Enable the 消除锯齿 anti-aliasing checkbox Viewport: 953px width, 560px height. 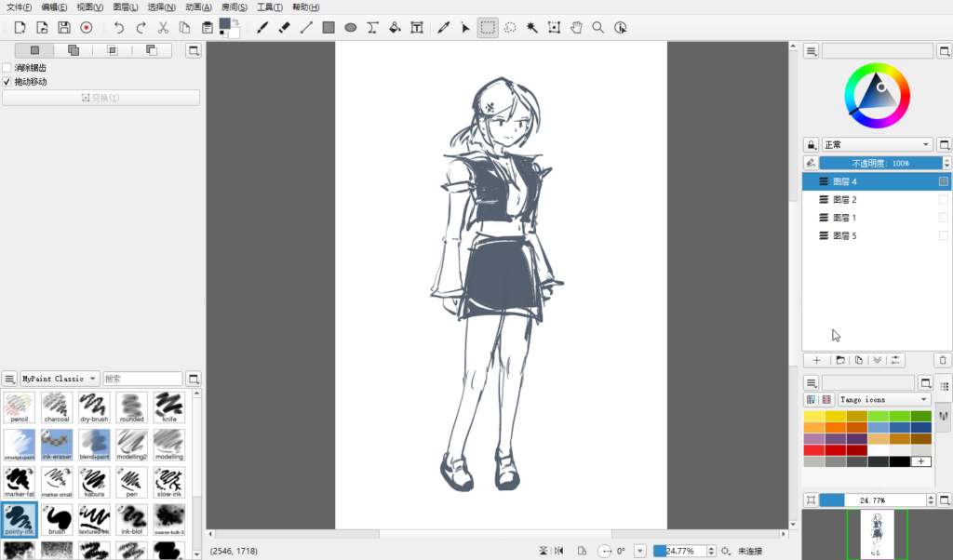coord(7,68)
